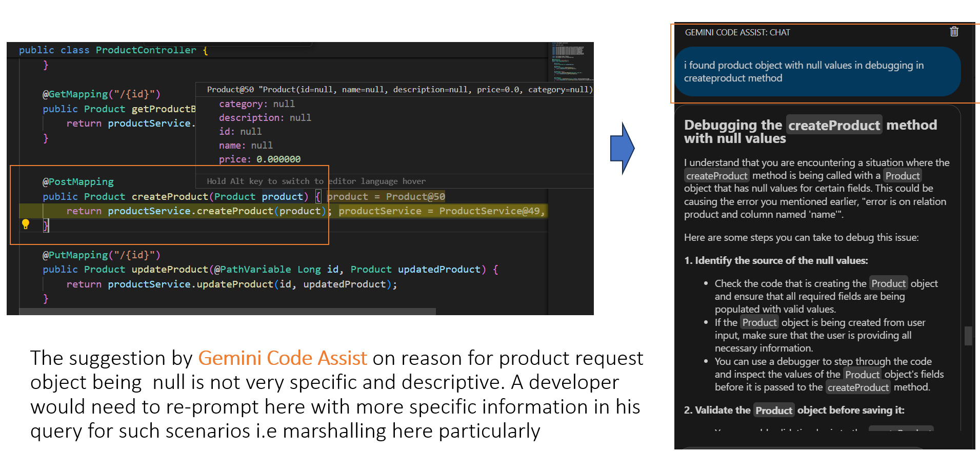The height and width of the screenshot is (452, 980).
Task: Select 'name: null' in the debug hover
Action: tap(246, 146)
